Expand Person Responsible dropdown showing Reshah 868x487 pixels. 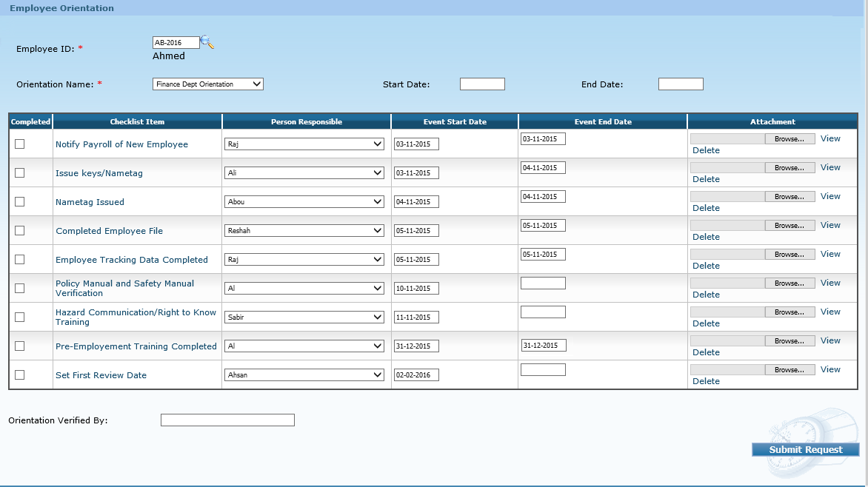pyautogui.click(x=304, y=231)
